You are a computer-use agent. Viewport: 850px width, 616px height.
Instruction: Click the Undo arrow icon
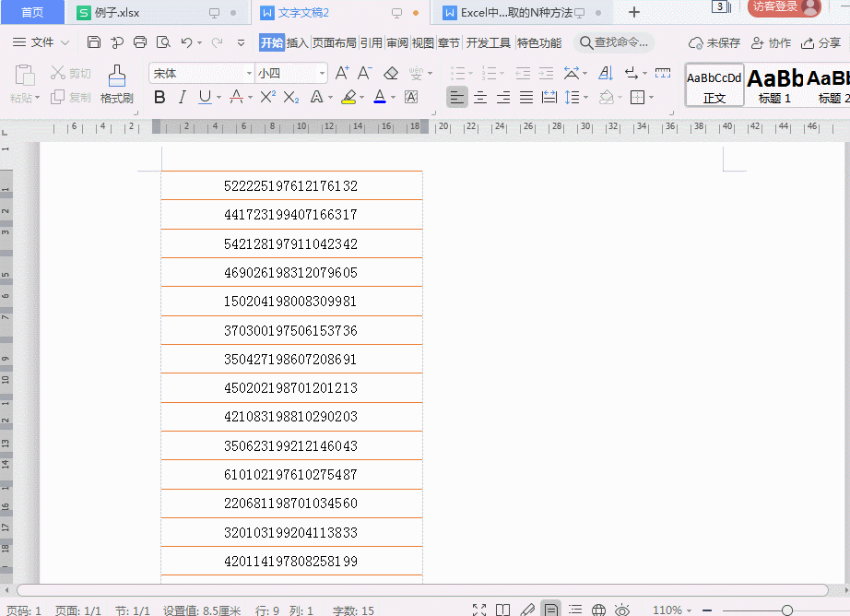pyautogui.click(x=186, y=42)
